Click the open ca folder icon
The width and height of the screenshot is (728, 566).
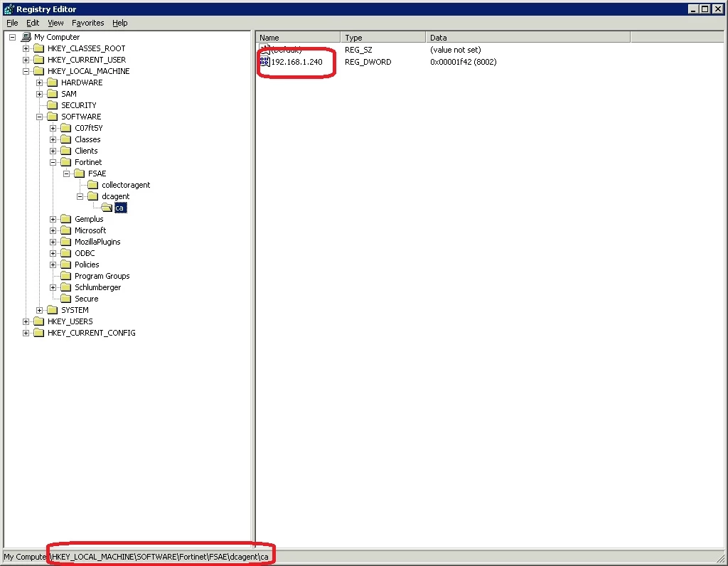click(107, 208)
